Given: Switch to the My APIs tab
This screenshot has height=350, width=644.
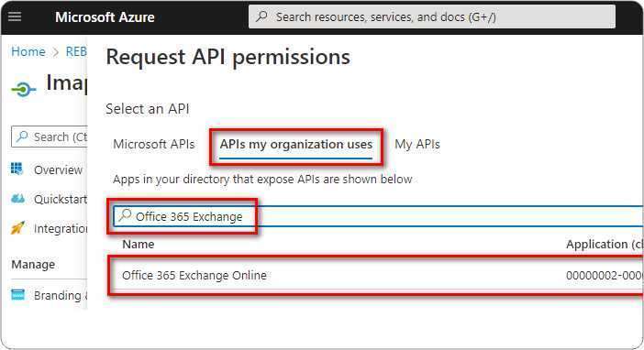Looking at the screenshot, I should [417, 145].
